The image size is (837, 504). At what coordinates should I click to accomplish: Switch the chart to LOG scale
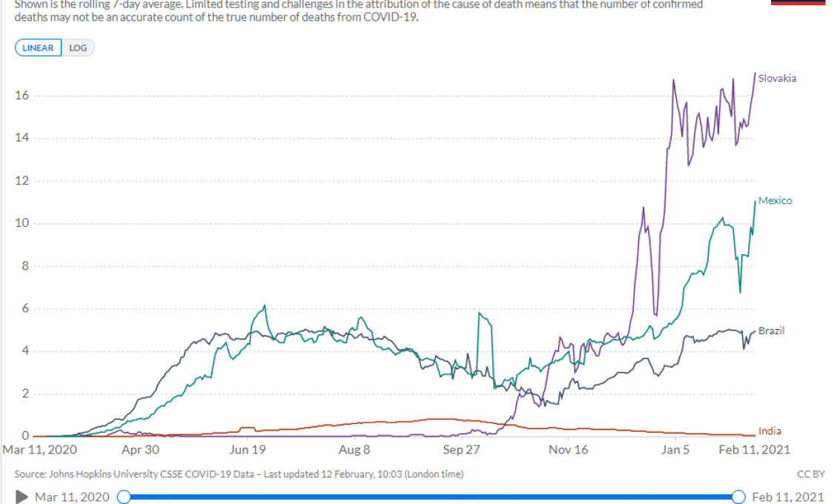pos(78,48)
